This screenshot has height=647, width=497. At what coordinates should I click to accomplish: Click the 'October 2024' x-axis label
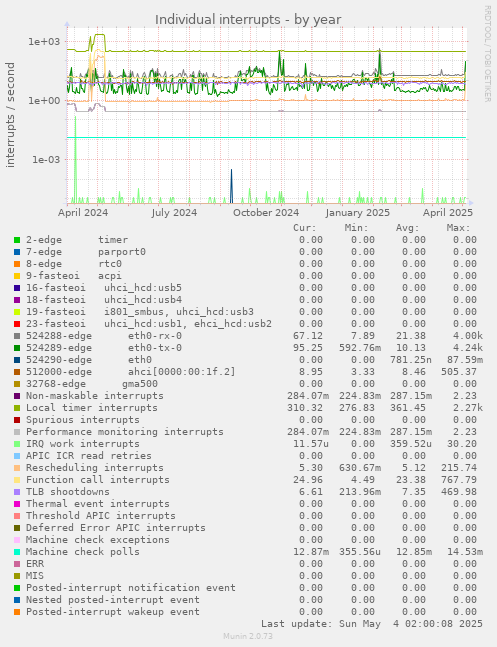point(266,213)
